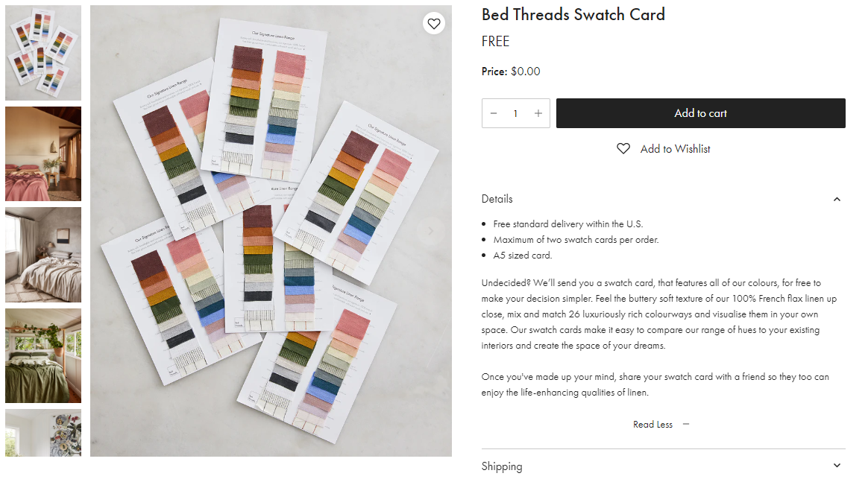Open the Shipping section heading
Screen dimensions: 868x482
pos(502,466)
